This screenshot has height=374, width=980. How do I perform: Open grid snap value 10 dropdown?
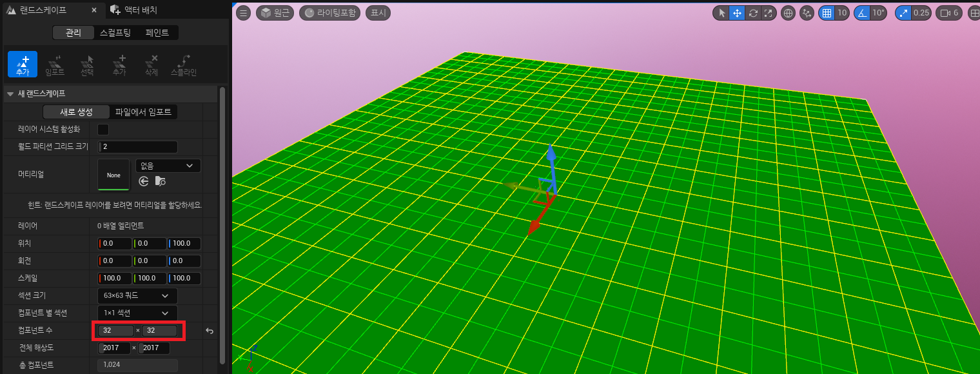(842, 13)
